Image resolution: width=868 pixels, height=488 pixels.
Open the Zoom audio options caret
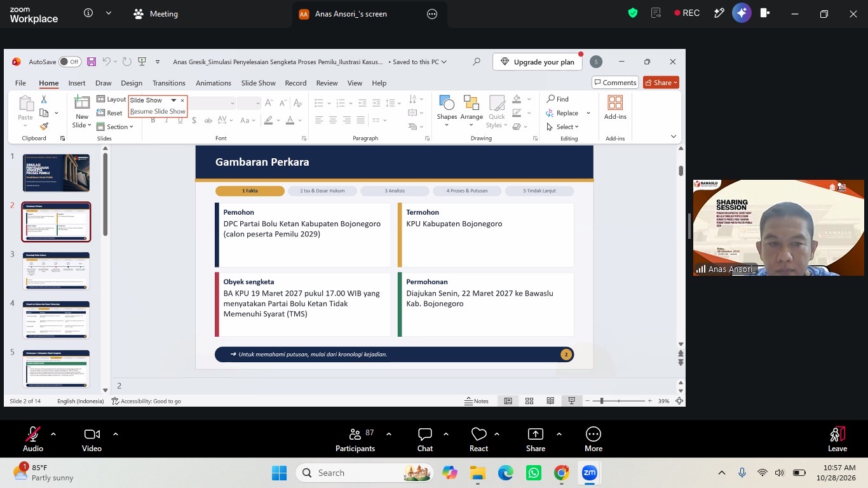tap(53, 434)
